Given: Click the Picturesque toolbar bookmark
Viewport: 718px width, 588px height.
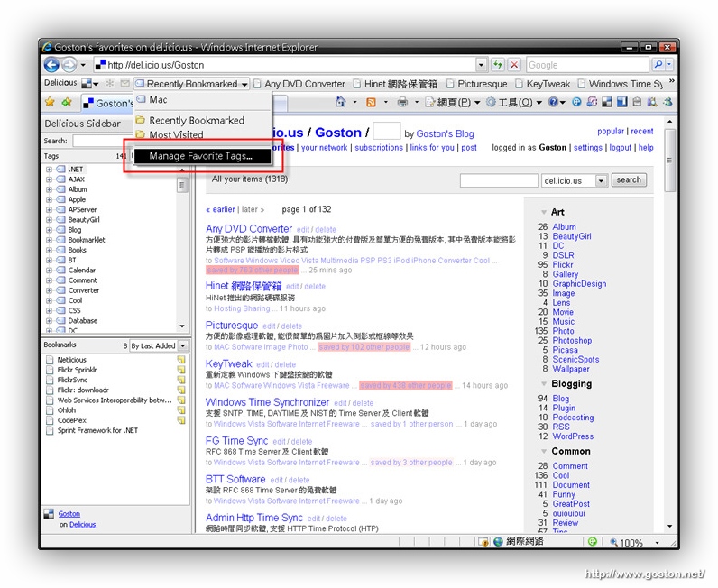Looking at the screenshot, I should (476, 84).
